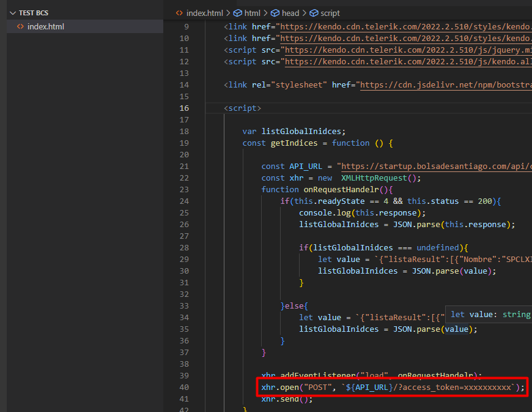Click line number 16 in the gutter

click(x=184, y=108)
